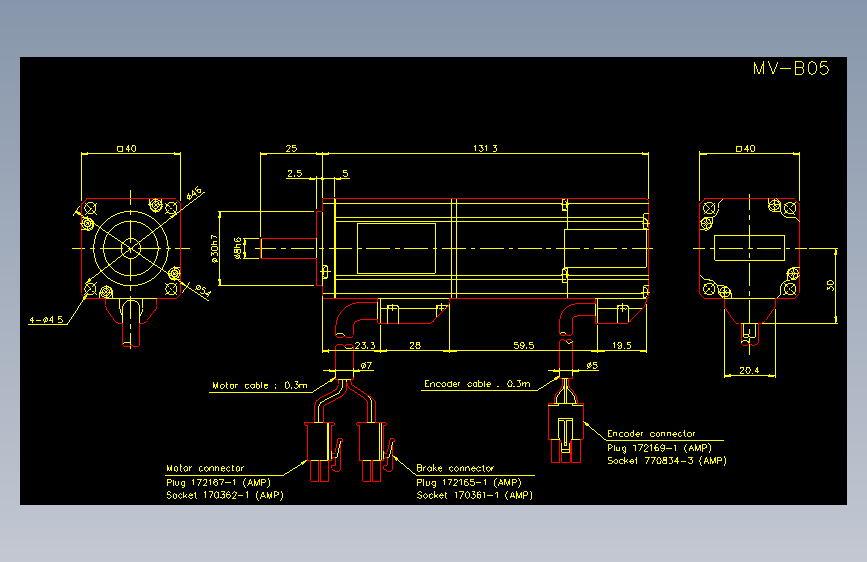
Task: Select the ø5 encoder cable diameter label
Action: pyautogui.click(x=592, y=365)
